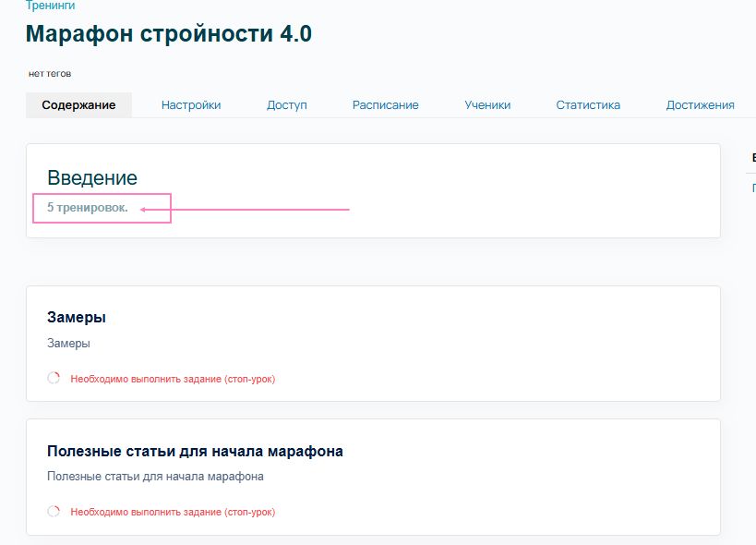The width and height of the screenshot is (756, 545).
Task: Click the Марафон стройности 4.0 page title
Action: pyautogui.click(x=169, y=34)
